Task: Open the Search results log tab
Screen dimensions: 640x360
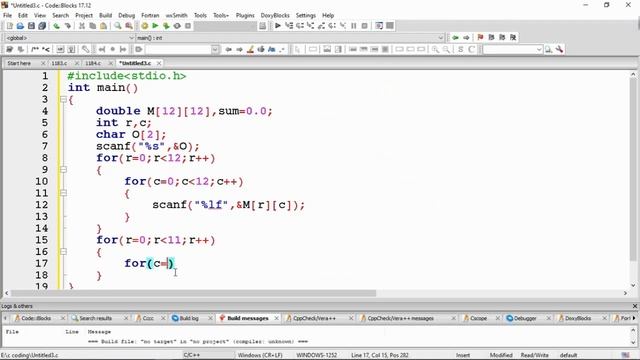Action: (x=96, y=318)
